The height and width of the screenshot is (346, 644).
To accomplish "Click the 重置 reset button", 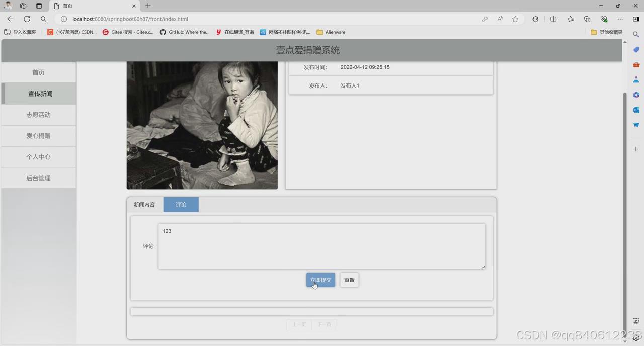I will click(349, 280).
